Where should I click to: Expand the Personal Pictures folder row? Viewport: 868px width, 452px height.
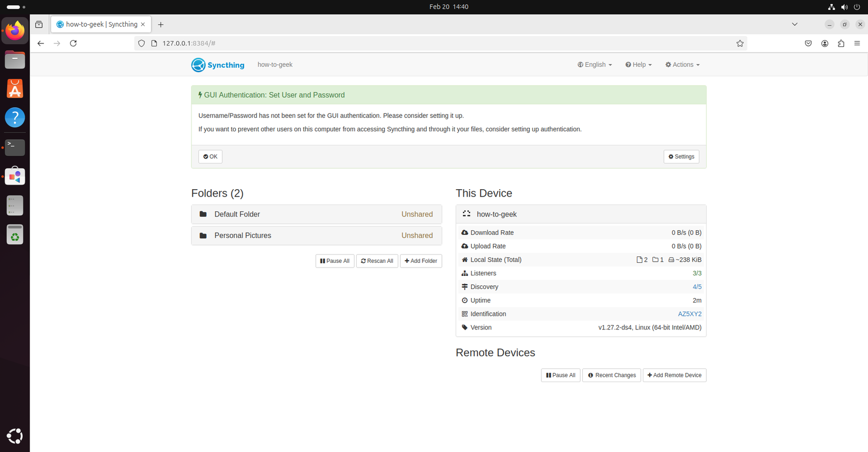coord(316,235)
